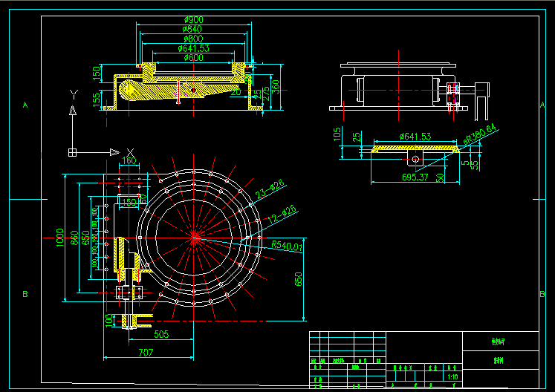Click the center point of the circular flange

point(195,237)
